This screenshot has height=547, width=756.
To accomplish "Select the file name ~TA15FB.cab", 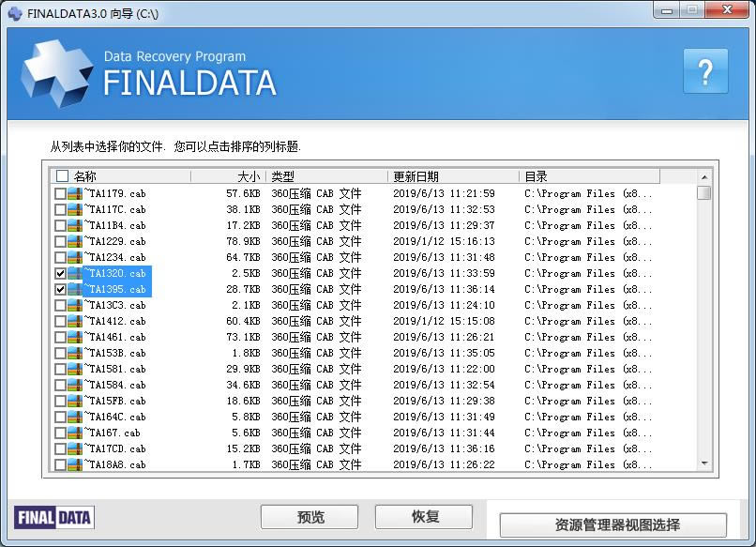I will tap(115, 401).
